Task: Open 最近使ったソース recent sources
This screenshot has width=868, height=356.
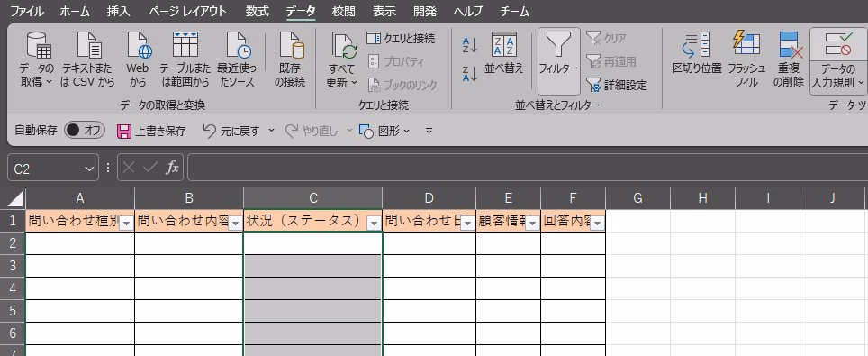Action: [x=237, y=60]
